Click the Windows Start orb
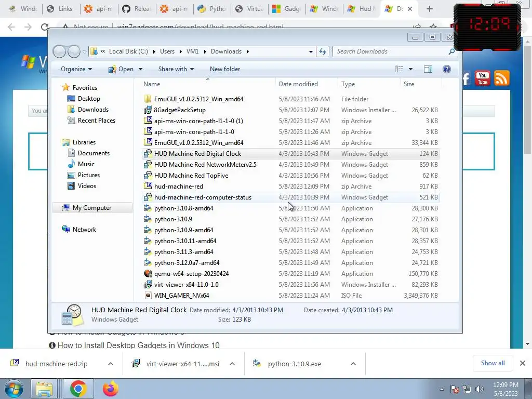 click(14, 389)
